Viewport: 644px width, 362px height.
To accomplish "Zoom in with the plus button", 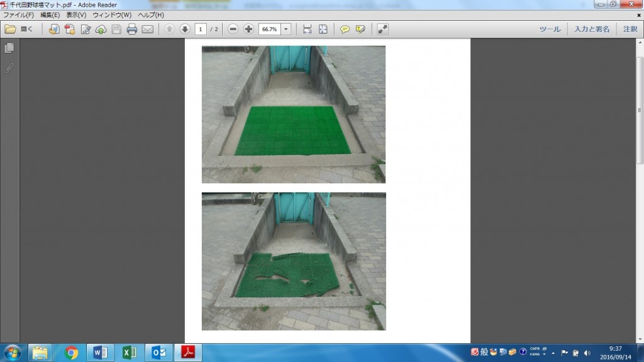I will [248, 29].
